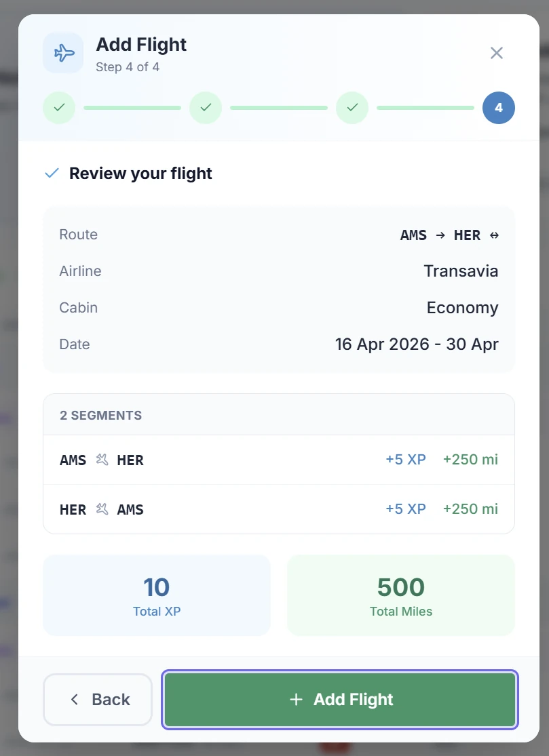The width and height of the screenshot is (549, 756).
Task: Click the airplane icon between AMS and HER
Action: tap(100, 459)
